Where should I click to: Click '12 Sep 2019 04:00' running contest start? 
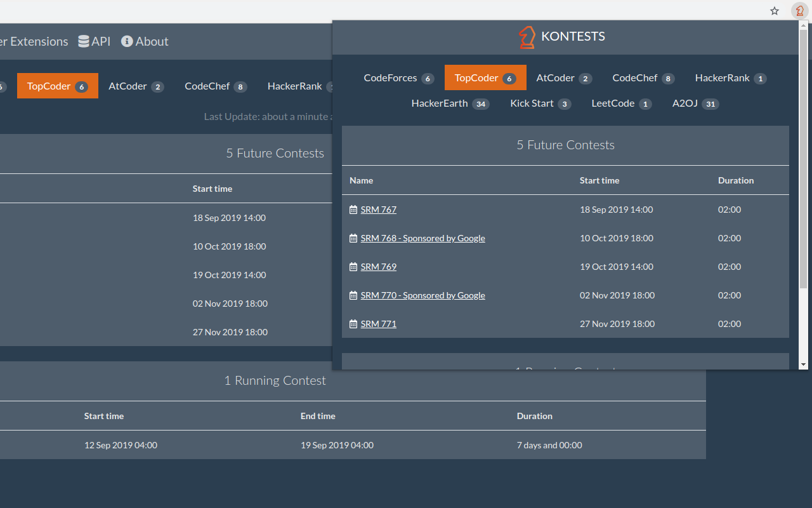point(121,445)
